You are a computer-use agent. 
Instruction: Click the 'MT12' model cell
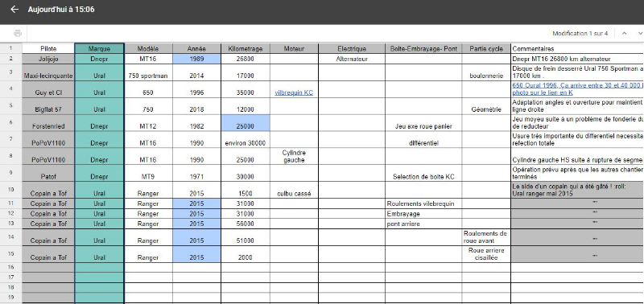tap(148, 123)
